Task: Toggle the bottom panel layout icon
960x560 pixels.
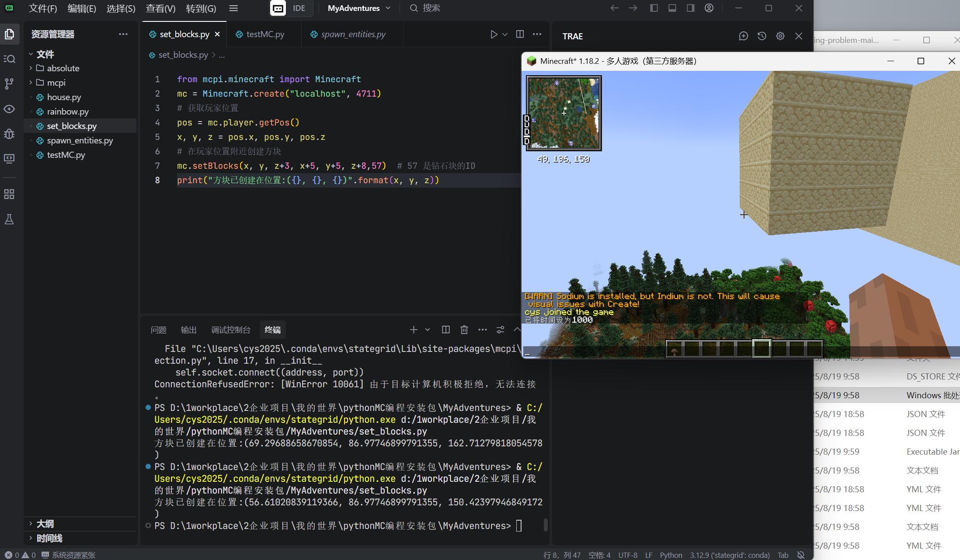Action: pyautogui.click(x=672, y=8)
